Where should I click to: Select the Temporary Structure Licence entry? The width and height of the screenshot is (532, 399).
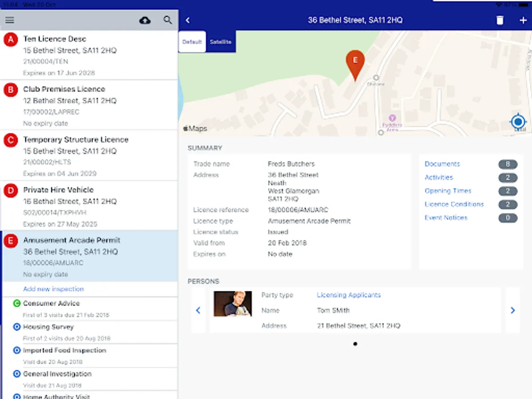(x=90, y=156)
